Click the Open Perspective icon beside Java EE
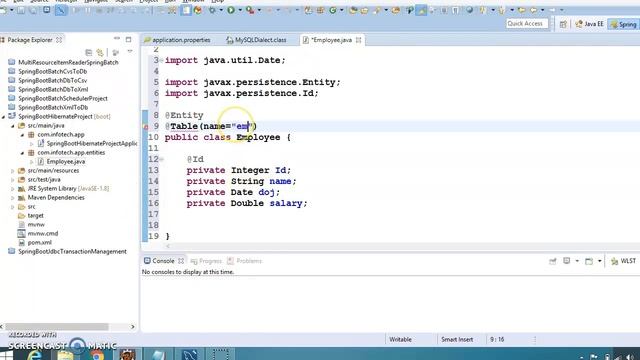This screenshot has width=640, height=360. pyautogui.click(x=563, y=24)
